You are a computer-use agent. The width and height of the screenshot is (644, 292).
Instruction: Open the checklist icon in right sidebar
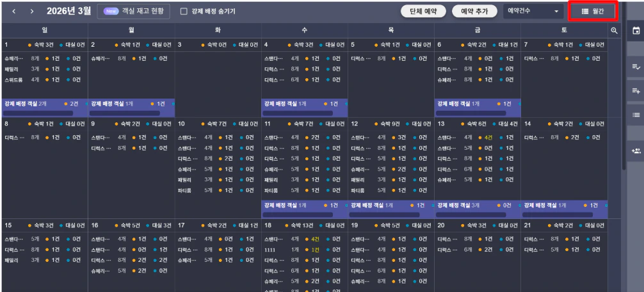(636, 67)
